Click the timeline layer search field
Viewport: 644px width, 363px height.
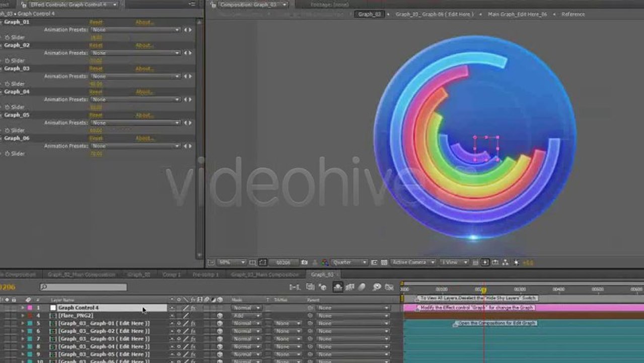click(x=84, y=287)
